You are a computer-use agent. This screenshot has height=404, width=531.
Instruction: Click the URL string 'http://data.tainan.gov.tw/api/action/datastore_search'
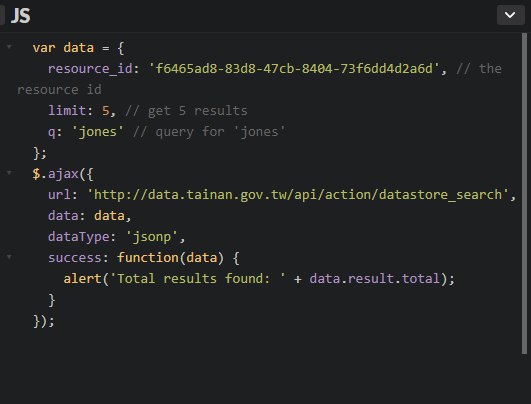tap(298, 195)
